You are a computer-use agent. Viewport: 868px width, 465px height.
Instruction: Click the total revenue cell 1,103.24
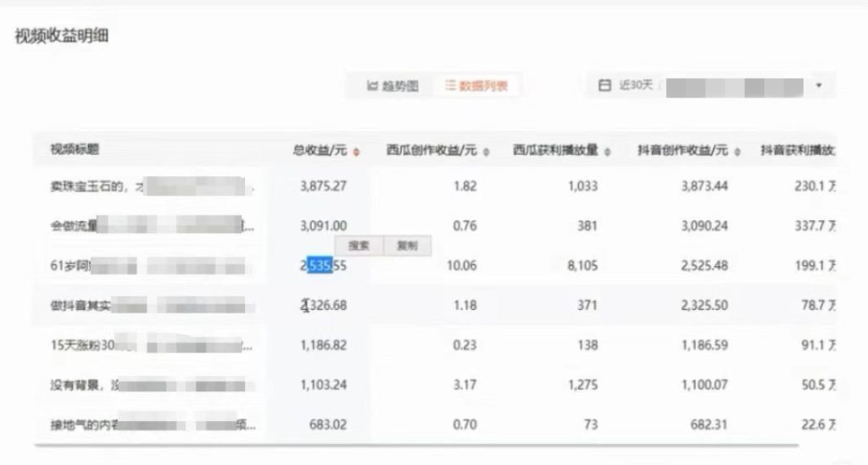click(323, 385)
